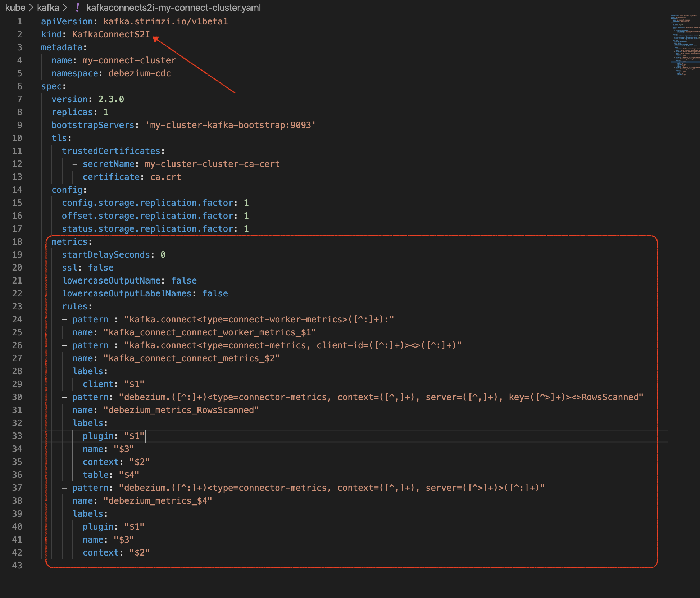The height and width of the screenshot is (598, 700).
Task: Click kafkaconnects2i-my-connect-cluster.yaml breadcrumb filename
Action: (x=173, y=8)
